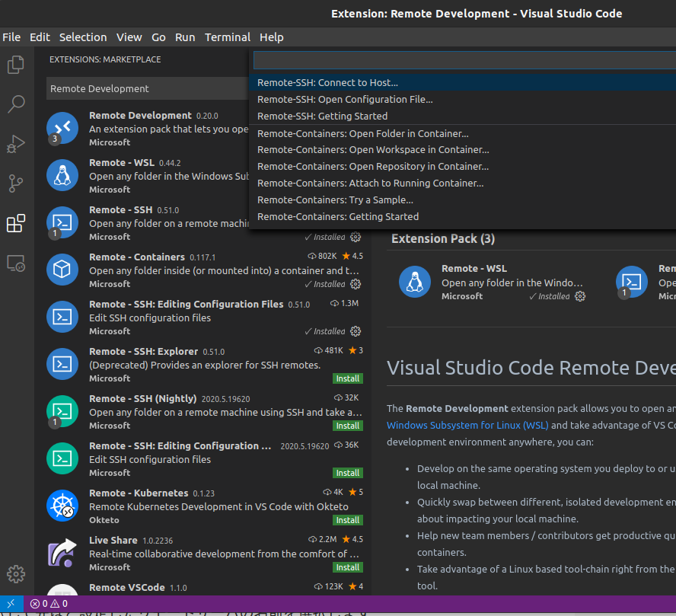This screenshot has width=676, height=616.
Task: Open the Selection menu
Action: 83,37
